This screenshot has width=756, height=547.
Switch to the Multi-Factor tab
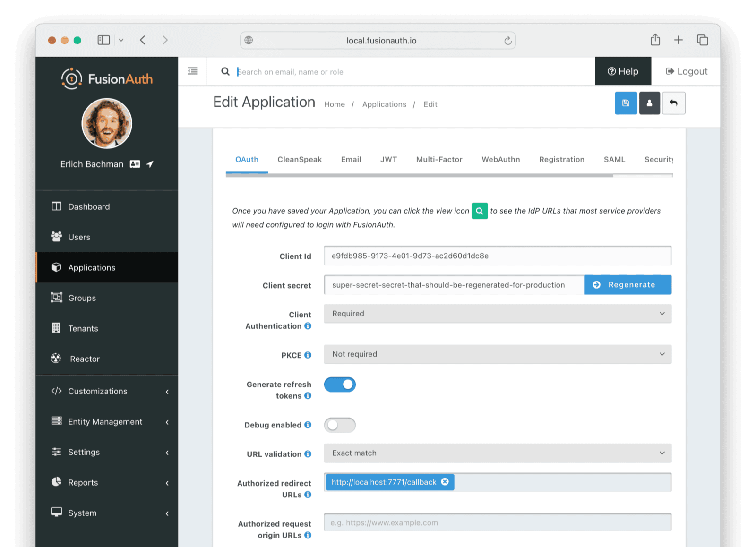pos(439,160)
